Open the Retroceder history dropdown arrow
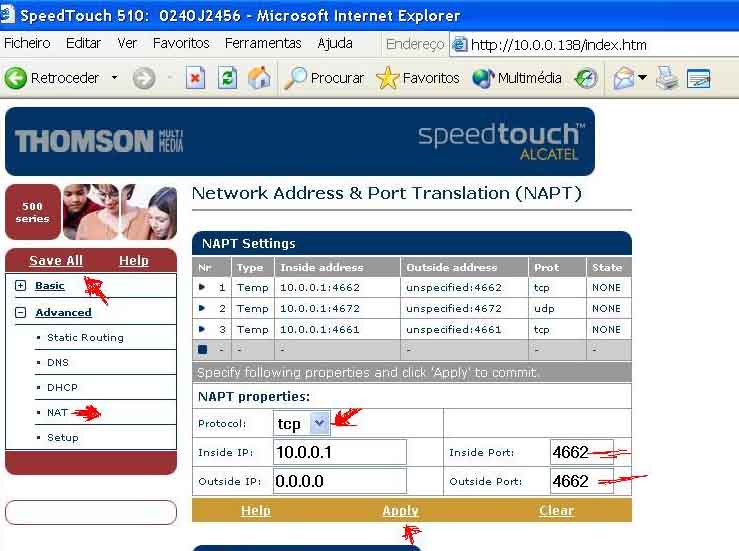The height and width of the screenshot is (551, 739). pyautogui.click(x=114, y=77)
